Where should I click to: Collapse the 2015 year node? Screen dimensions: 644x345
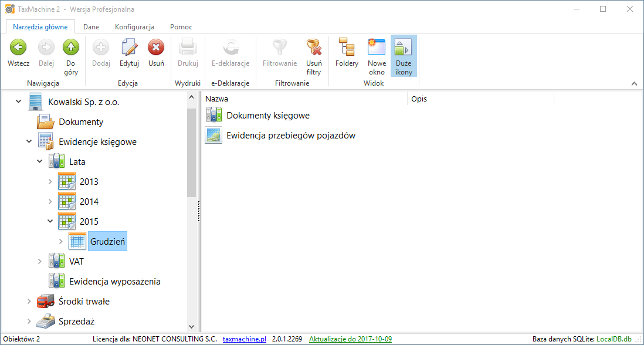point(50,222)
